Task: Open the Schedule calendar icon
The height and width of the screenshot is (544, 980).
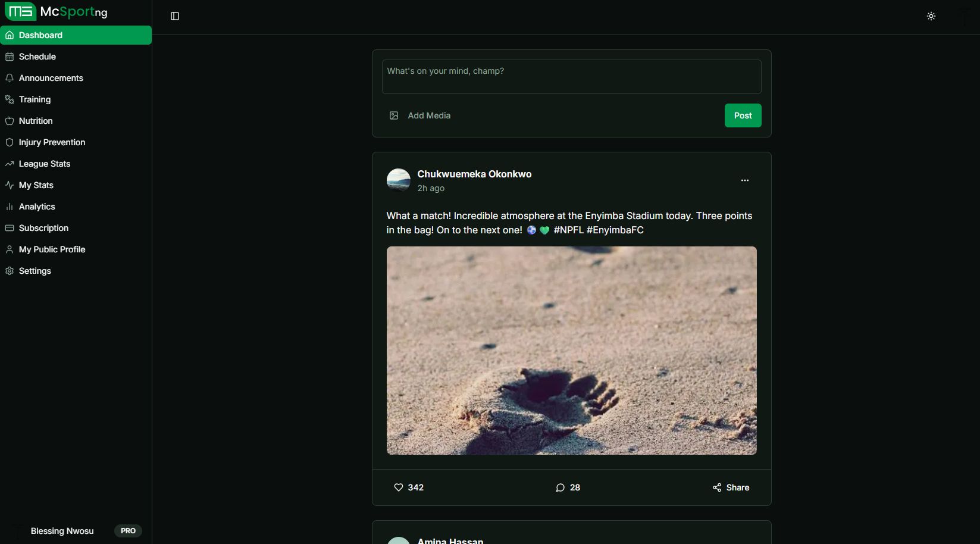Action: click(x=10, y=57)
